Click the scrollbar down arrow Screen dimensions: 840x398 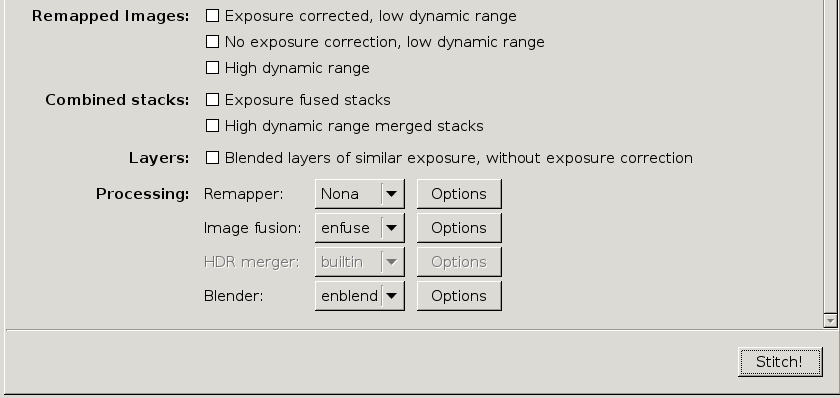coord(830,320)
